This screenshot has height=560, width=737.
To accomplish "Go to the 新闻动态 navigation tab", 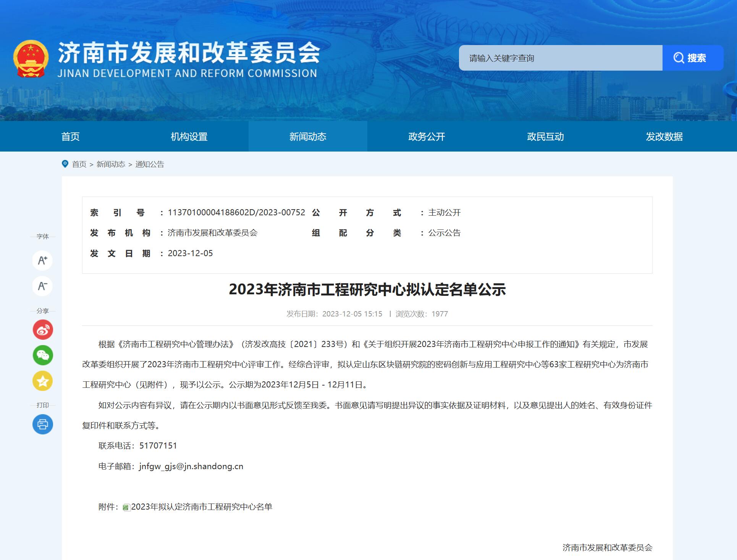I will tap(308, 137).
